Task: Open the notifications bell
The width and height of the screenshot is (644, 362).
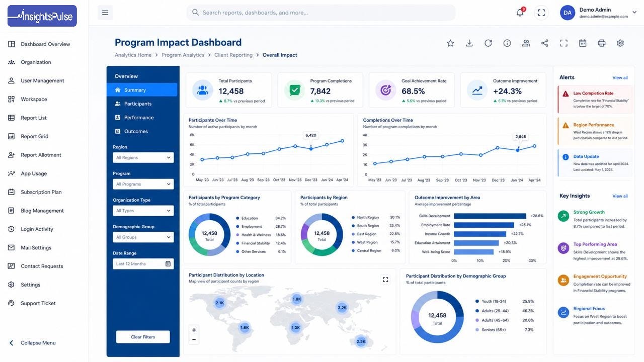Action: (x=520, y=13)
